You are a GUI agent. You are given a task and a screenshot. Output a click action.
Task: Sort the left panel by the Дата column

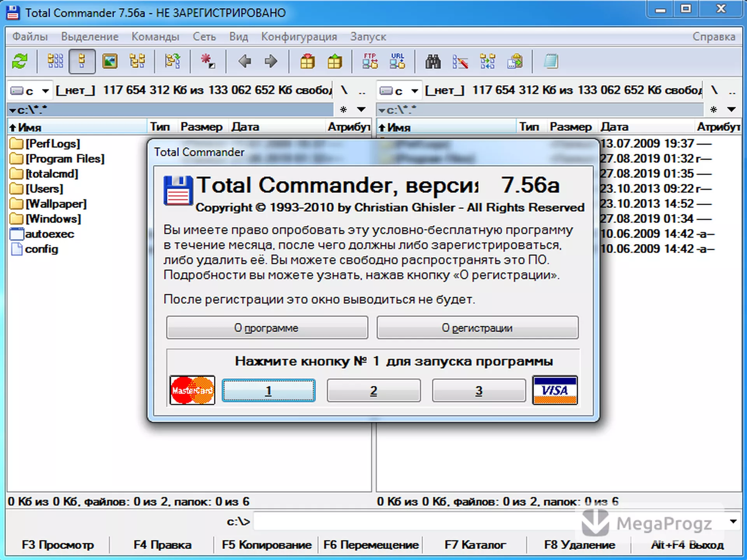point(276,127)
